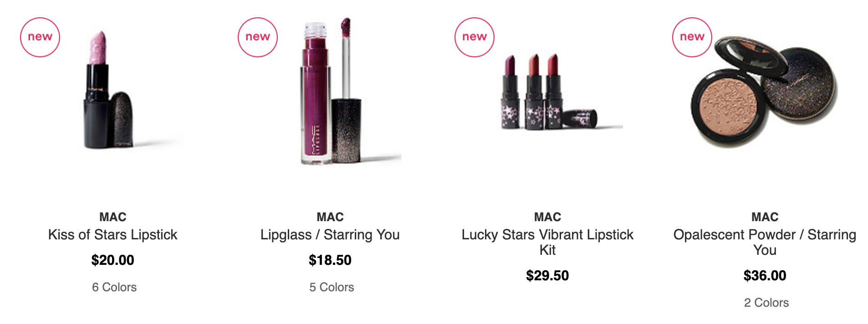Click the $29.50 price of lipstick kit
The height and width of the screenshot is (324, 868).
pos(547,276)
